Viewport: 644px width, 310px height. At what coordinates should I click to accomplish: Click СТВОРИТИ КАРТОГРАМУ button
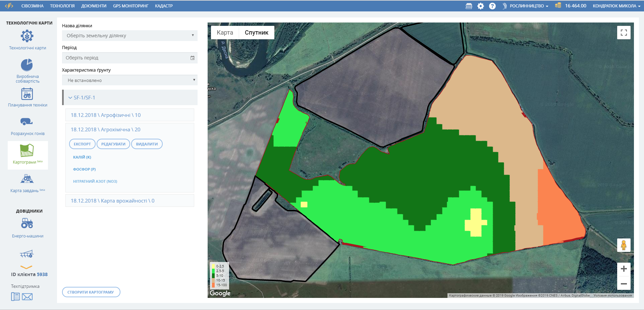pyautogui.click(x=91, y=292)
